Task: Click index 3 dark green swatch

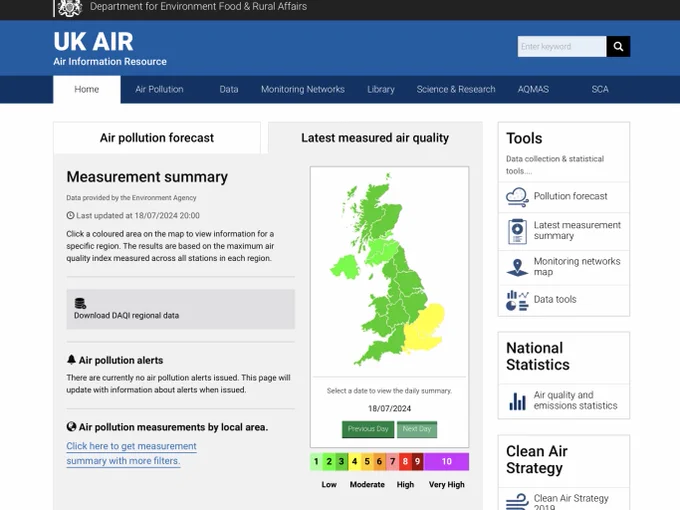Action: (341, 461)
